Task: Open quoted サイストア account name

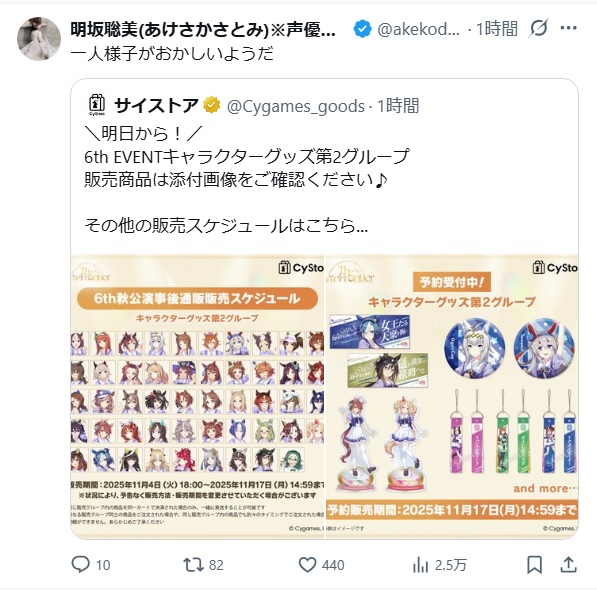Action: point(156,105)
